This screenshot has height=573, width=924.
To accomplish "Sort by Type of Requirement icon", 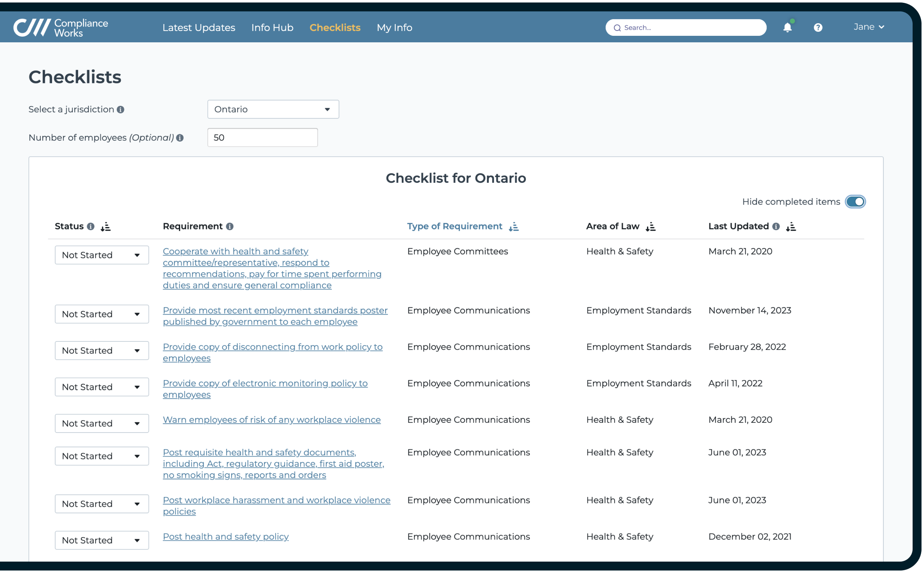I will tap(514, 227).
